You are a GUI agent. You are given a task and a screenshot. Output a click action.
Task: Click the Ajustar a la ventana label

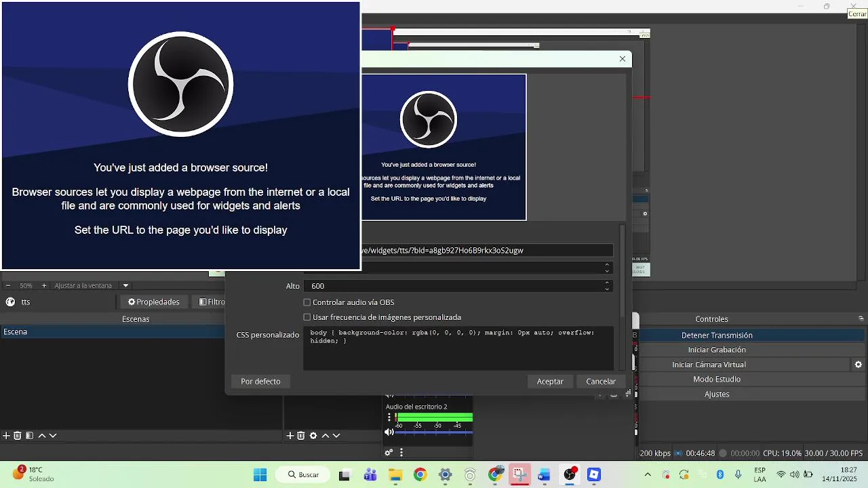pos(83,285)
